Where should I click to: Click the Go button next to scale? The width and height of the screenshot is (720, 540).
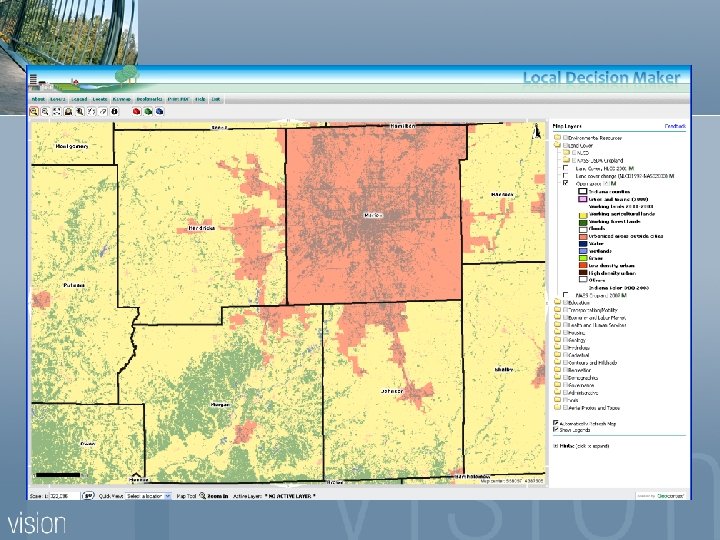click(x=88, y=496)
